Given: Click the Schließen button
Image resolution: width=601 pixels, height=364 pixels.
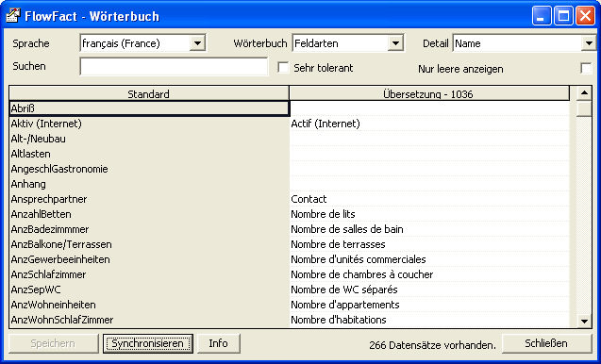Looking at the screenshot, I should [546, 343].
